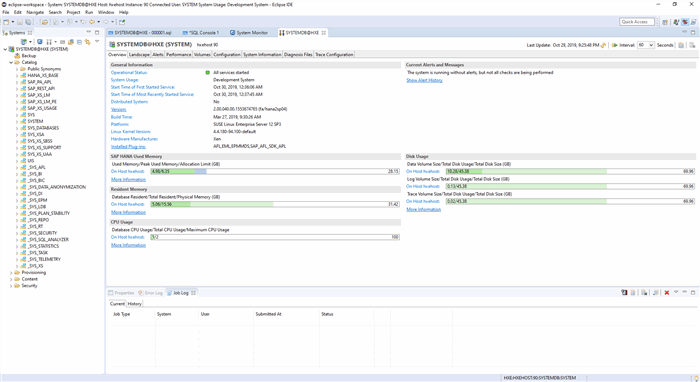Open the folder icon in Systems toolbar
Image resolution: width=700 pixels, height=382 pixels.
tap(71, 42)
